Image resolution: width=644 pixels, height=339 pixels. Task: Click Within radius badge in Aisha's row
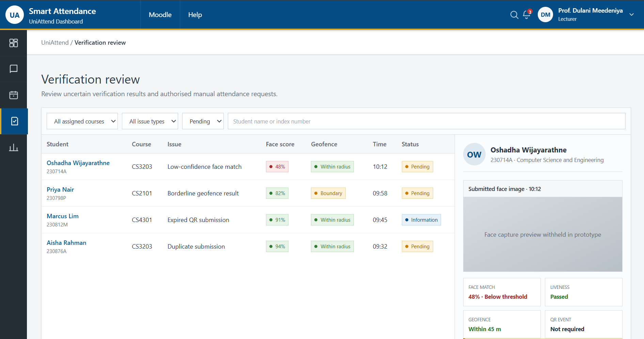point(332,246)
